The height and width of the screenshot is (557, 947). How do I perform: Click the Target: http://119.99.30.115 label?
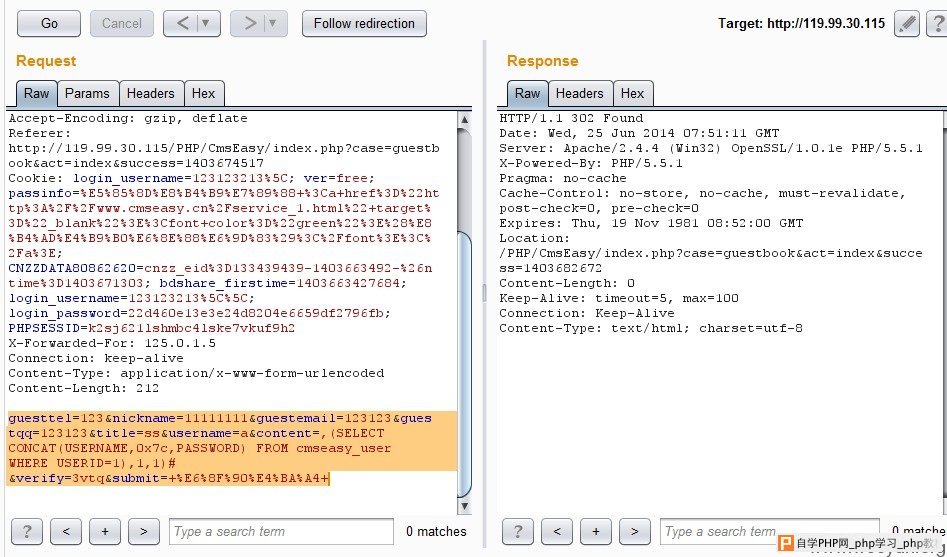point(801,24)
